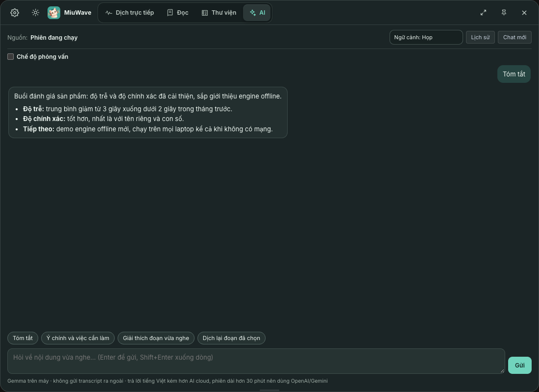
Task: Go to the Thư viện tab
Action: click(219, 13)
